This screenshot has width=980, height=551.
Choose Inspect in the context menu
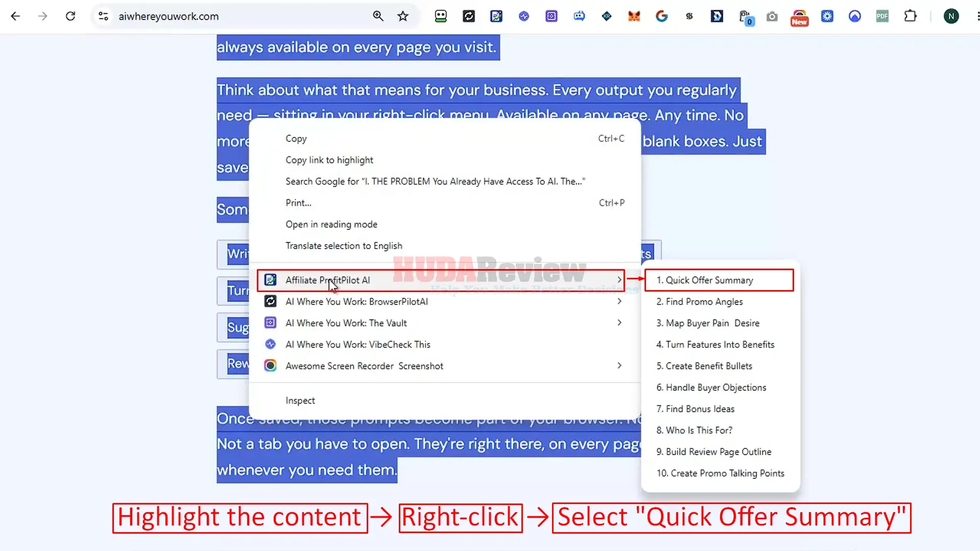point(445,400)
